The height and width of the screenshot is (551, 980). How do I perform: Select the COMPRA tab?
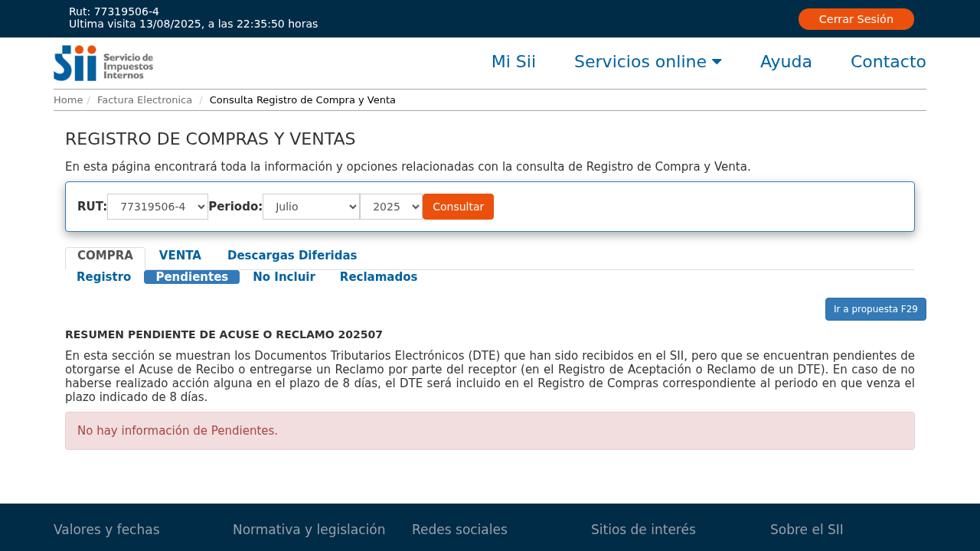pyautogui.click(x=105, y=256)
